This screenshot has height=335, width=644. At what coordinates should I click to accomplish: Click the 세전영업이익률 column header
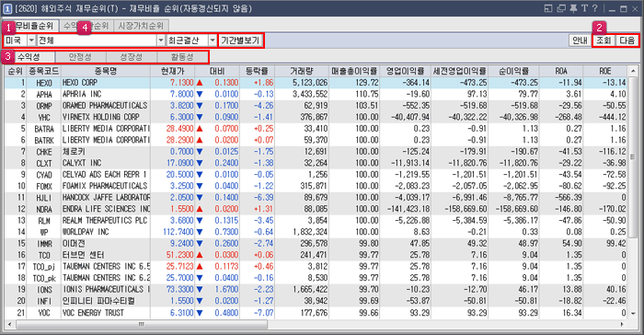pos(460,71)
